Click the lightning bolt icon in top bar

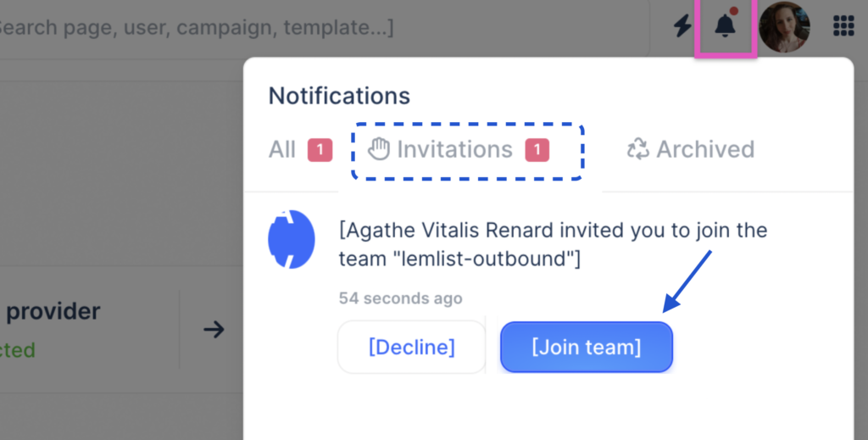682,26
